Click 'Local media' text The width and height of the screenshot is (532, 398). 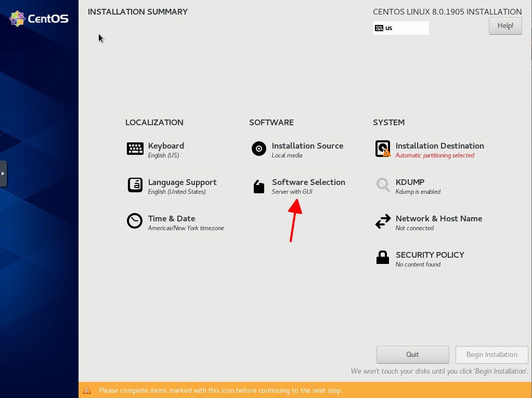tap(287, 155)
